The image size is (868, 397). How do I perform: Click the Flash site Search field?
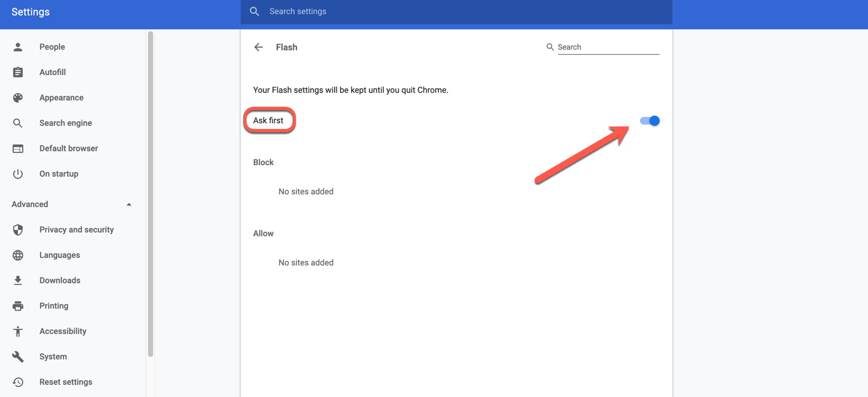click(608, 47)
